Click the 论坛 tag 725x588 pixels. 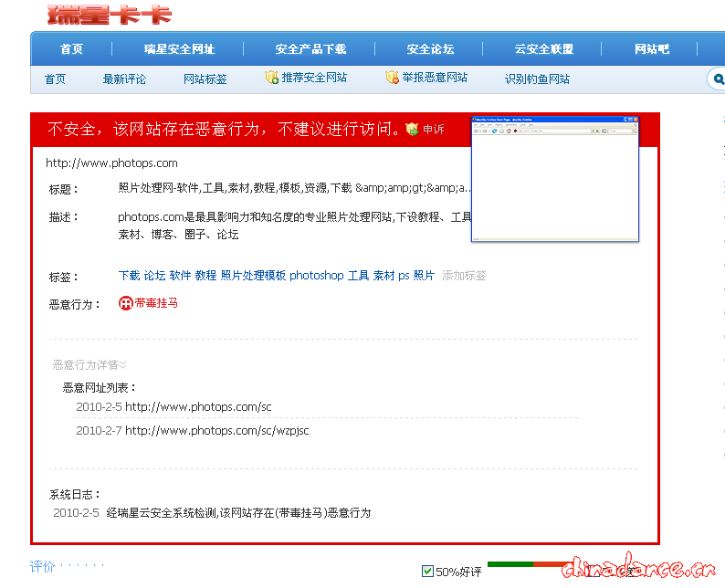154,276
